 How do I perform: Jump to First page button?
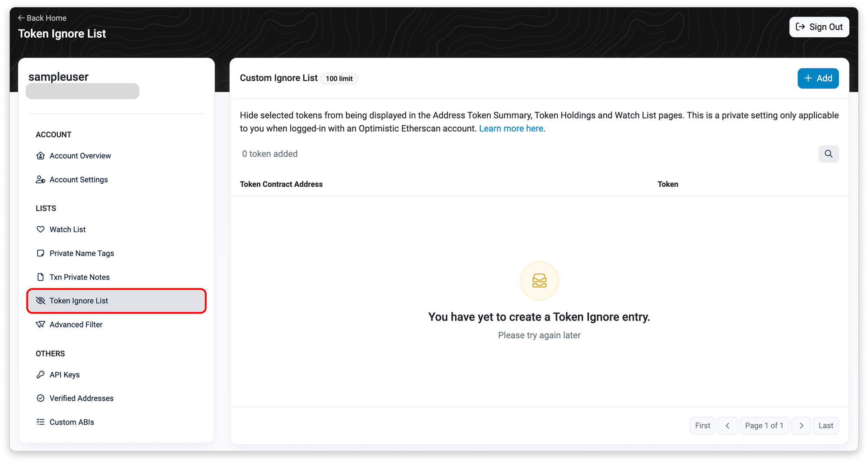pos(702,426)
